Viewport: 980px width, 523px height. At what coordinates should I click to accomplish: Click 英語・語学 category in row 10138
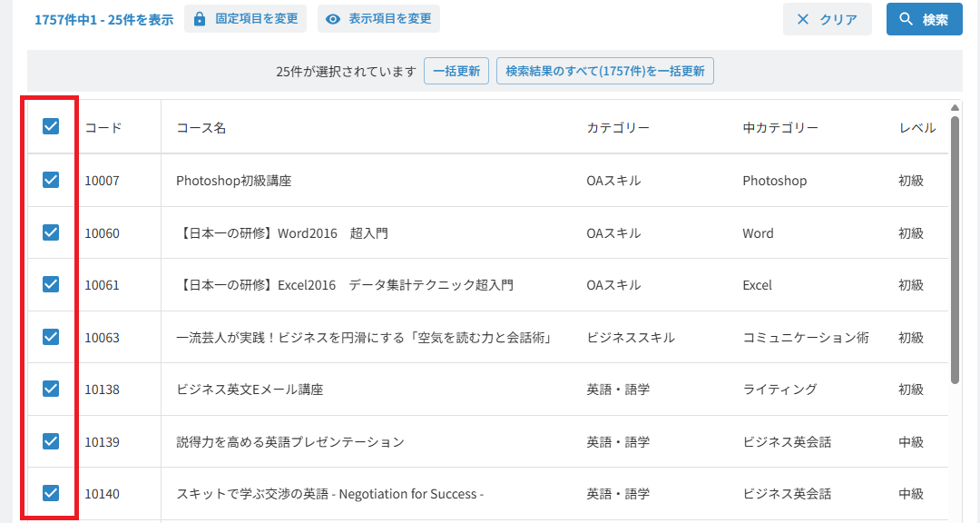(x=618, y=390)
